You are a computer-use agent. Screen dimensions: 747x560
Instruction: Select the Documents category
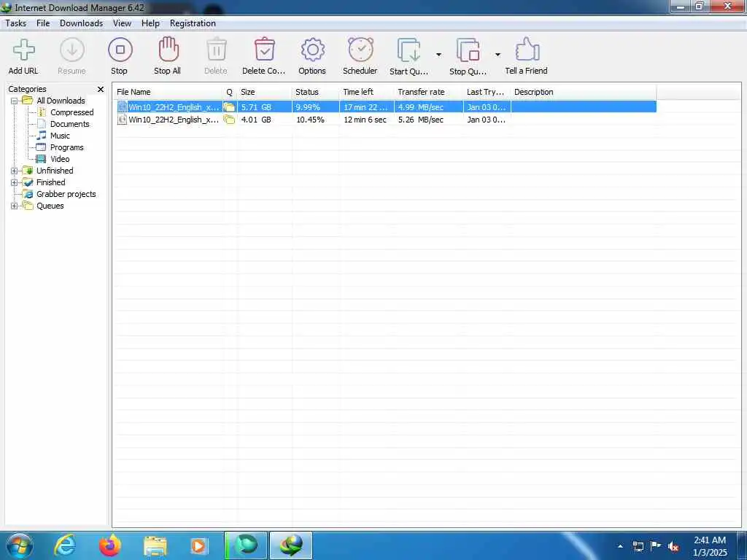pyautogui.click(x=69, y=124)
